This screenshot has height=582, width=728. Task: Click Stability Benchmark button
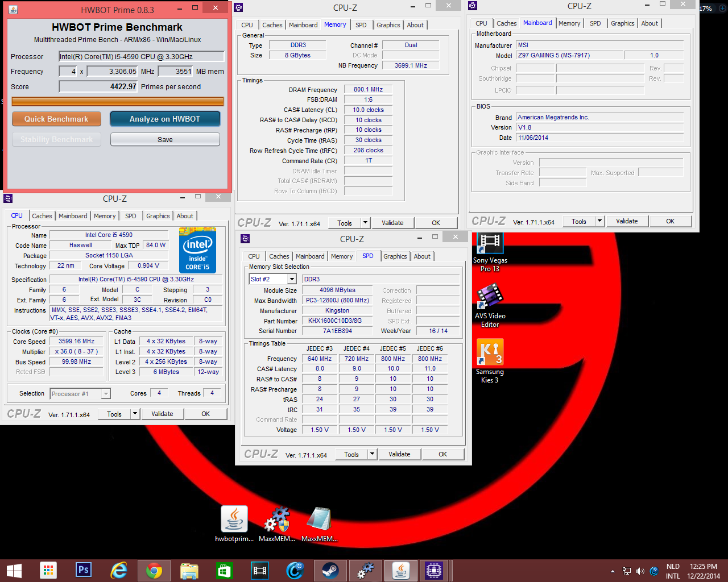coord(56,139)
